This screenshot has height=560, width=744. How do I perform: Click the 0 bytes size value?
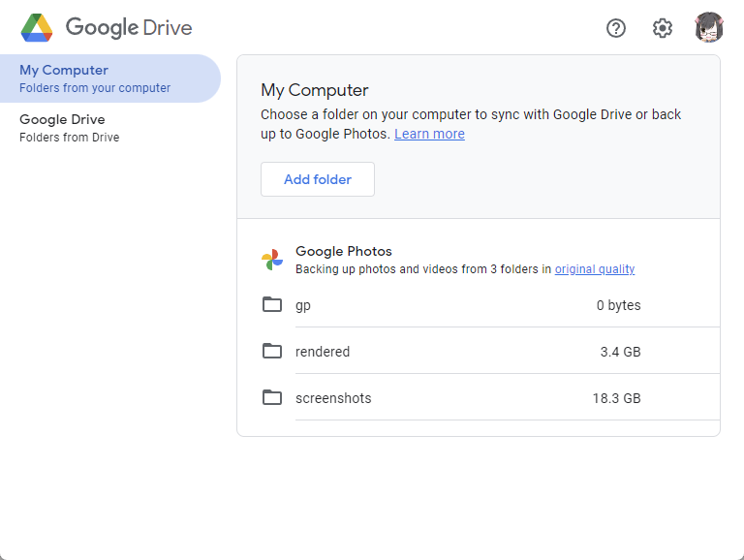(x=618, y=305)
